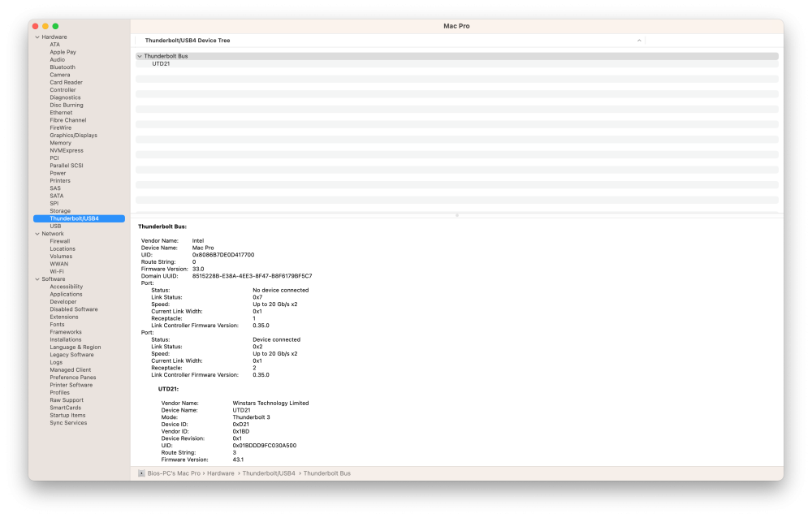Viewport: 812px width, 518px height.
Task: Select Startup Items entry
Action: (x=67, y=416)
